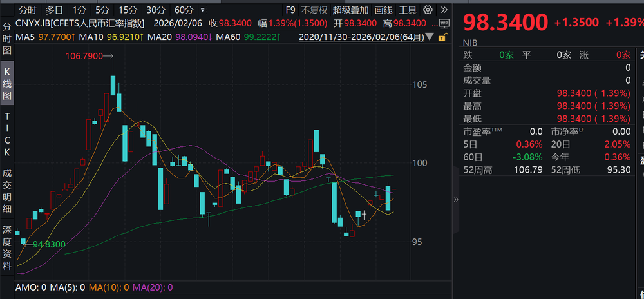644x299 pixels.
Task: Collapse right panel with double-chevron handle
Action: point(455,200)
